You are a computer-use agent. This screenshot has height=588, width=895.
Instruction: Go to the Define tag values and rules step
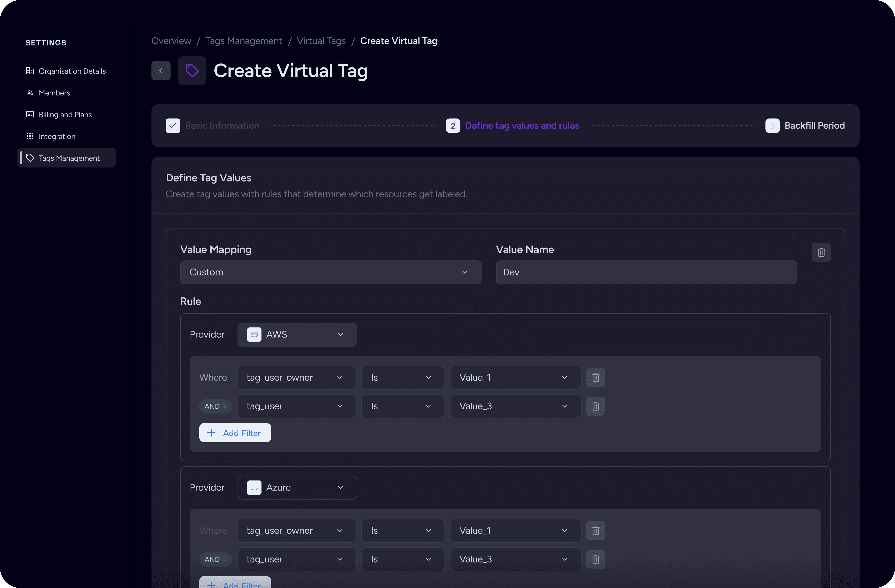pyautogui.click(x=513, y=126)
